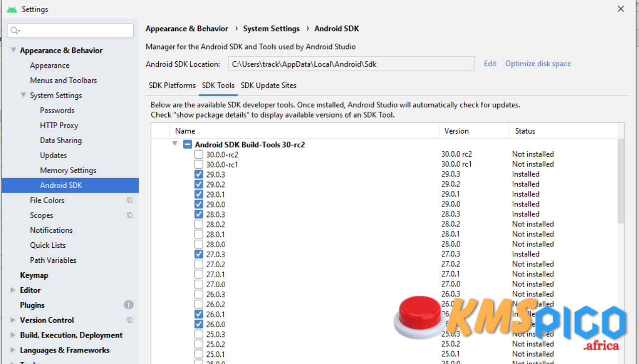This screenshot has height=364, width=639.
Task: Open Quick Lists settings
Action: (x=47, y=245)
